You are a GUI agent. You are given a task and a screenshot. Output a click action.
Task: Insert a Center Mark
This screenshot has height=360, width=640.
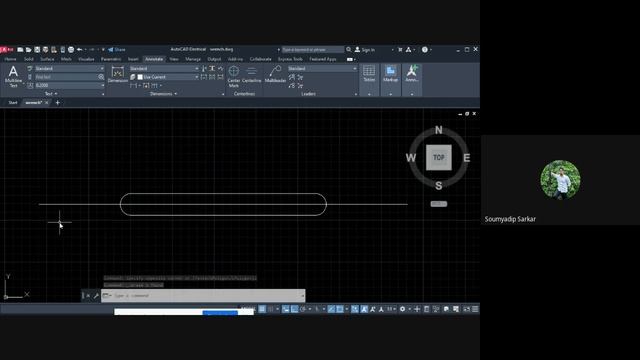[233, 76]
